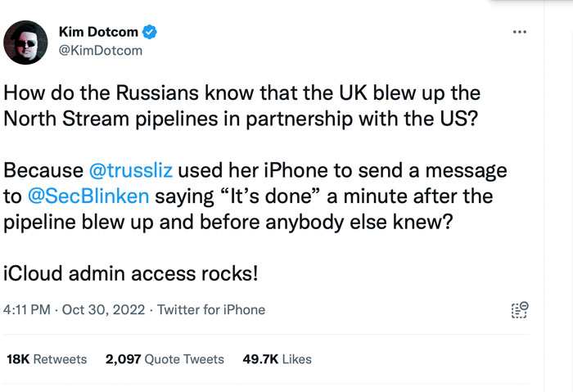Open Kim Dotcom's profile picture
This screenshot has width=573, height=392.
click(x=26, y=41)
